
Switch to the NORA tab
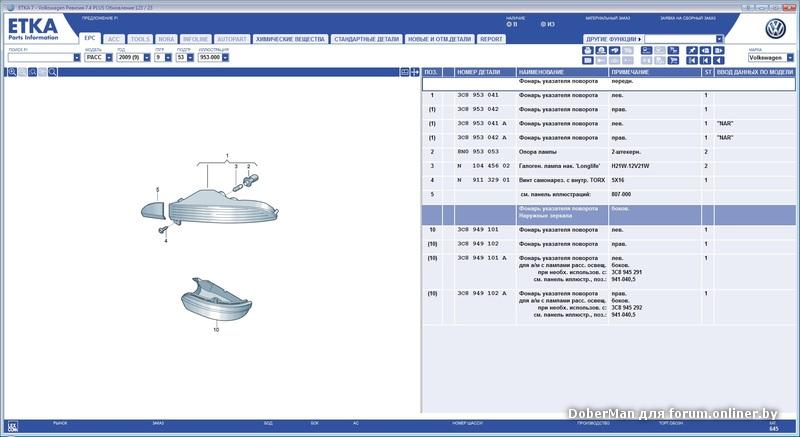166,39
